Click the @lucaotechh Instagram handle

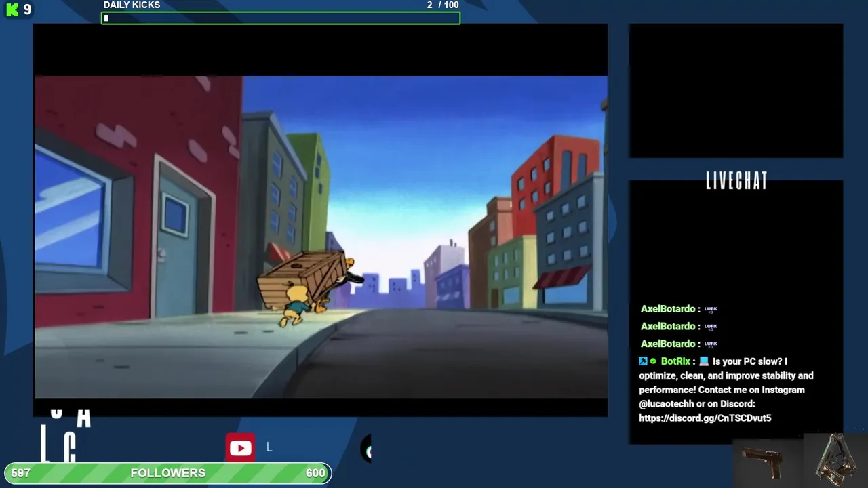pos(667,404)
